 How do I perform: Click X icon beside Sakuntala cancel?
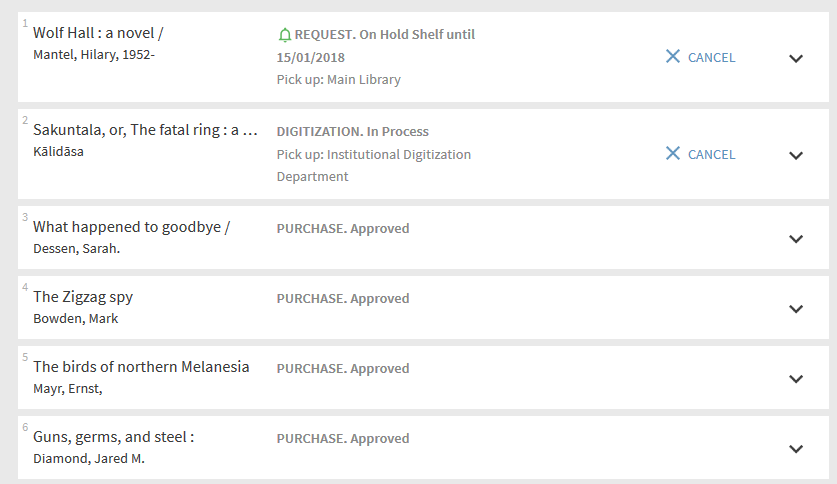[x=673, y=154]
